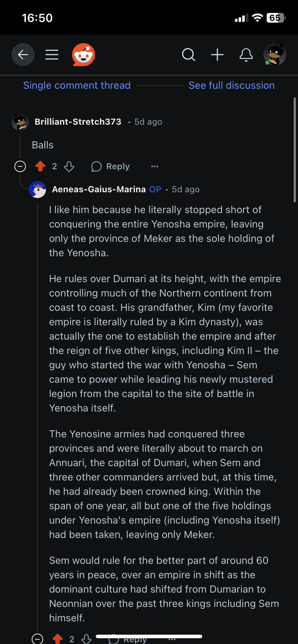Screen dimensions: 298x644
Task: Open the search magnifier
Action: (189, 55)
